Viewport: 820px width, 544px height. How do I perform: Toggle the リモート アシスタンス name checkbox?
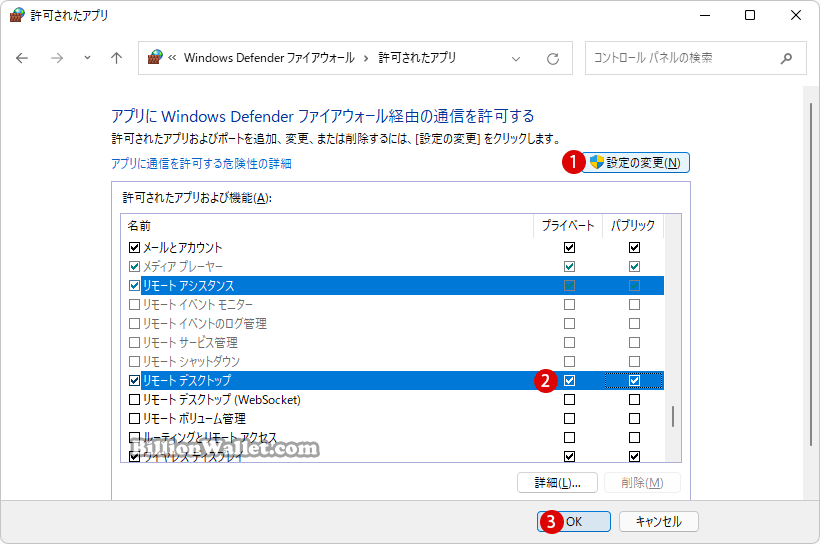pyautogui.click(x=134, y=286)
